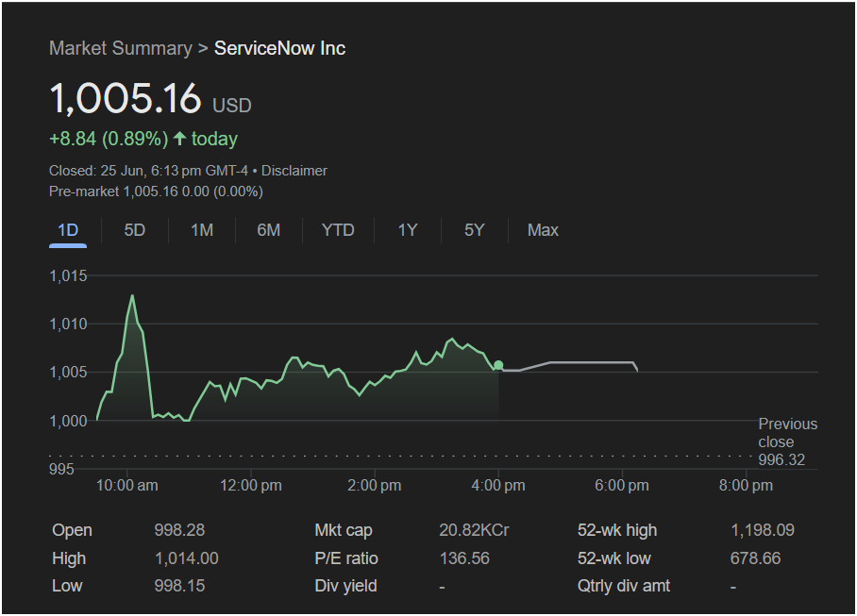Click the Mkt cap value 20.82KCr
The width and height of the screenshot is (857, 616).
tap(474, 530)
